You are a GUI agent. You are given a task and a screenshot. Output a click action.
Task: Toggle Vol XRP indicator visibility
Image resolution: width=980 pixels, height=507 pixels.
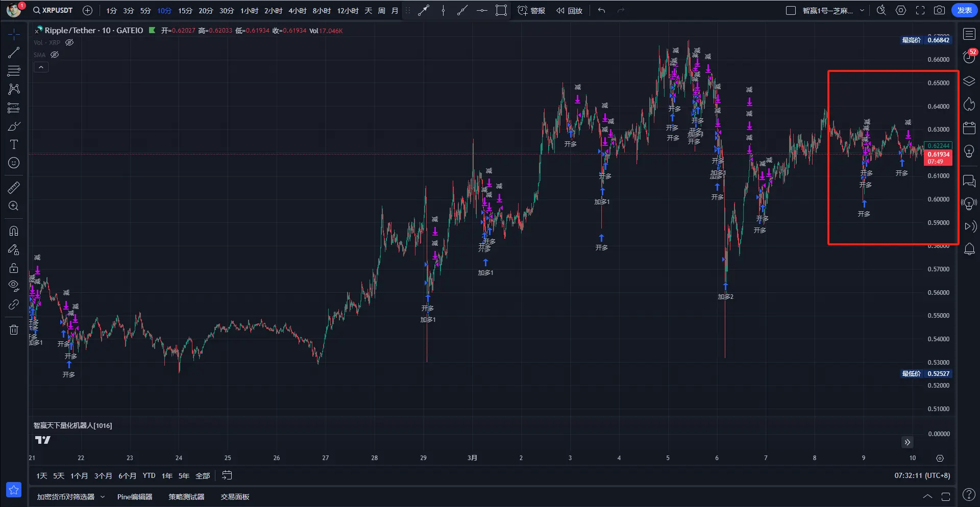(x=70, y=42)
